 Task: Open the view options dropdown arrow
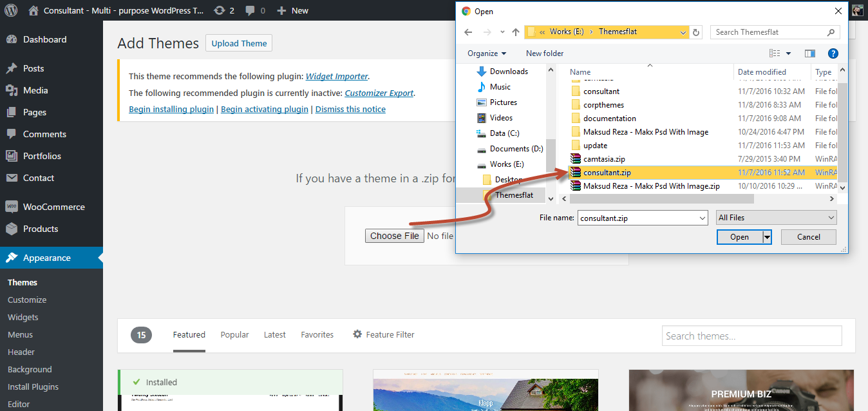click(x=788, y=53)
